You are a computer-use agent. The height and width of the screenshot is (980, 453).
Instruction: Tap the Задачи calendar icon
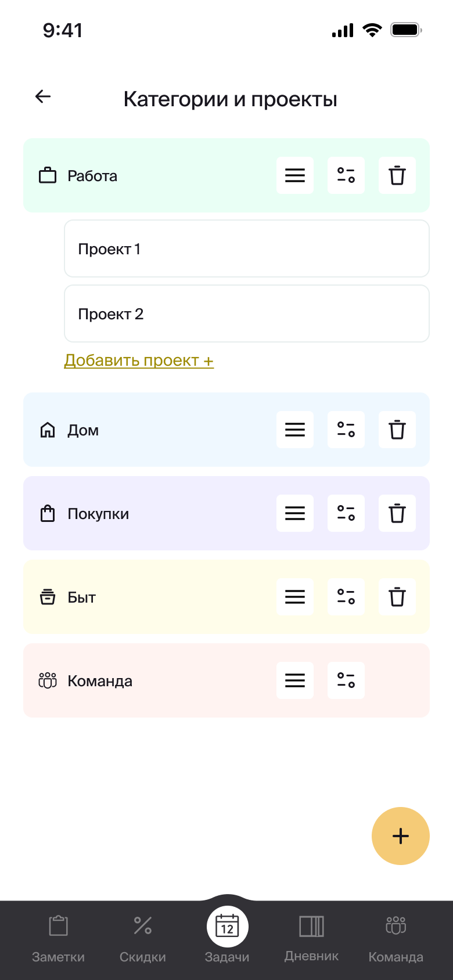pyautogui.click(x=228, y=926)
